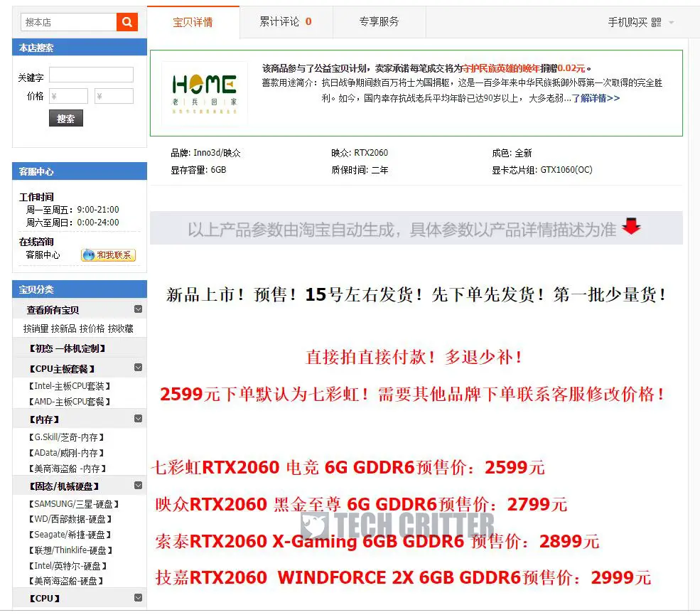
Task: Select 【Intel-主板CPU套装】 subcategory
Action: click(69, 386)
